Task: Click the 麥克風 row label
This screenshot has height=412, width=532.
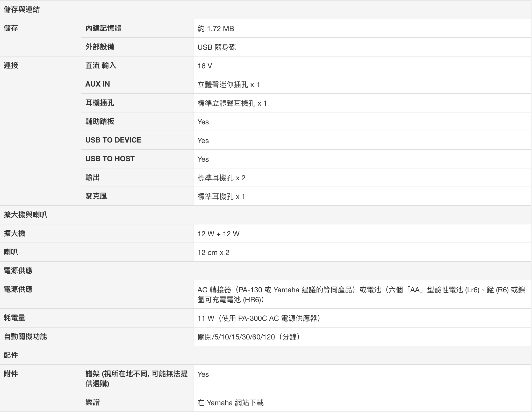Action: click(x=96, y=196)
